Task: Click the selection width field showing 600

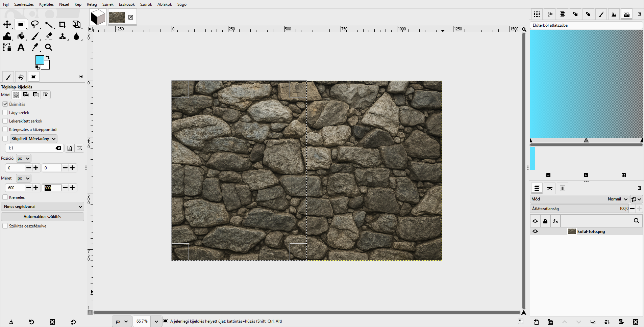Action: pos(15,188)
